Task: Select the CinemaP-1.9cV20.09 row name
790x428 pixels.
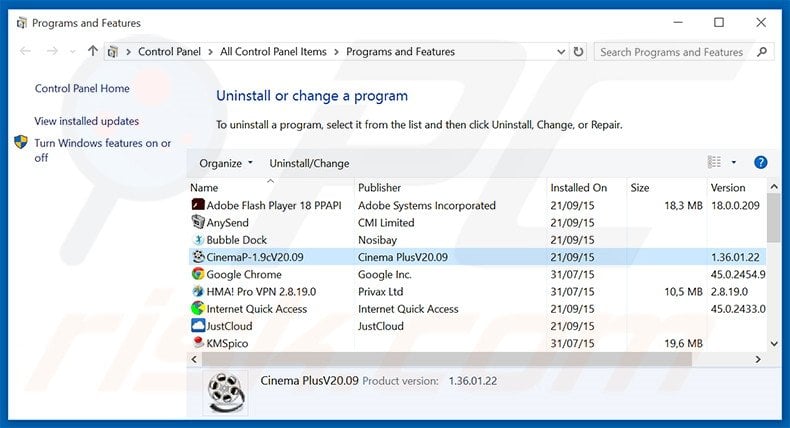Action: (x=255, y=257)
